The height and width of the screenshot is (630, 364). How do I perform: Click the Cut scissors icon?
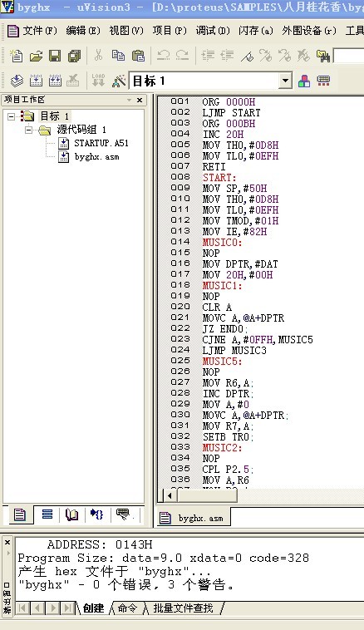98,55
